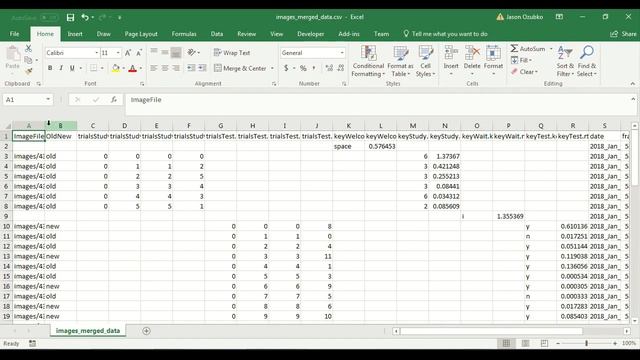Click the Share button
Image resolution: width=640 pixels, height=360 pixels.
coord(623,34)
